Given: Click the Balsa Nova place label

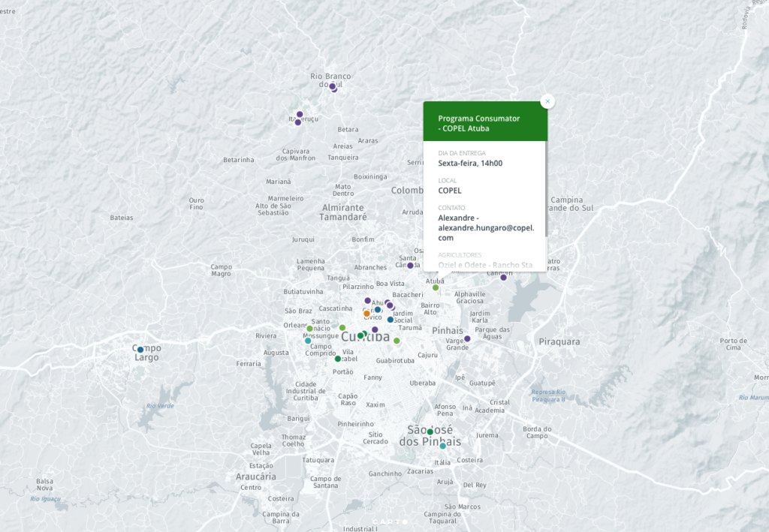Looking at the screenshot, I should (44, 485).
